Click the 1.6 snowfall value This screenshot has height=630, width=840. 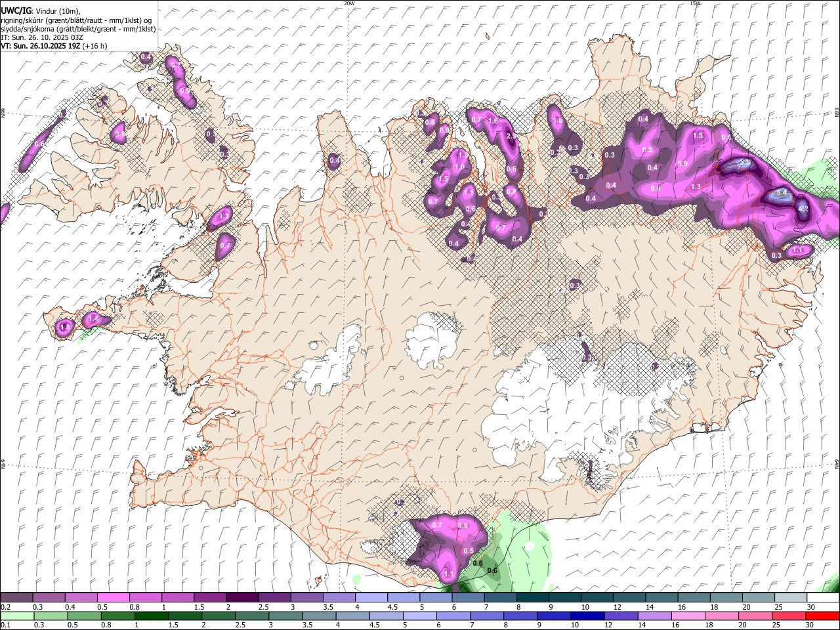493,121
